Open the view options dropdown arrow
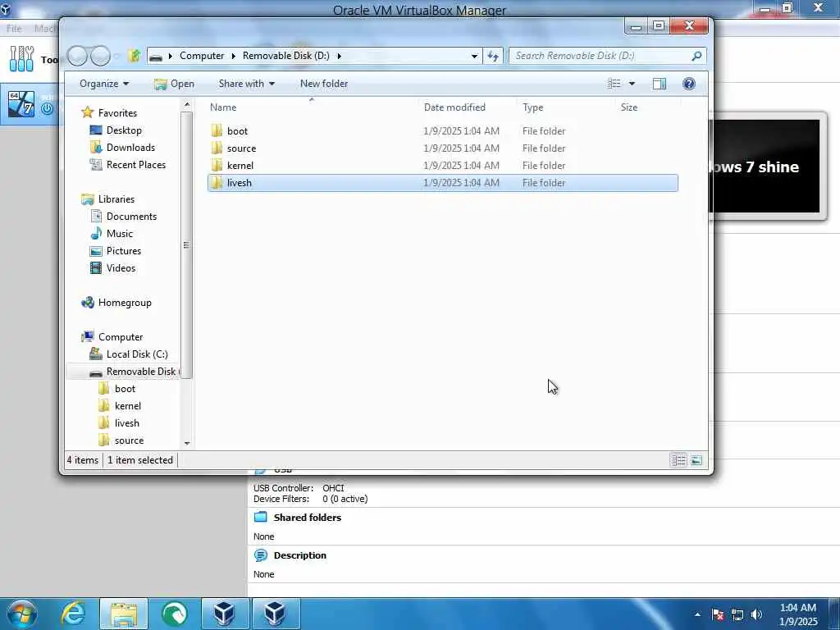 (x=632, y=84)
